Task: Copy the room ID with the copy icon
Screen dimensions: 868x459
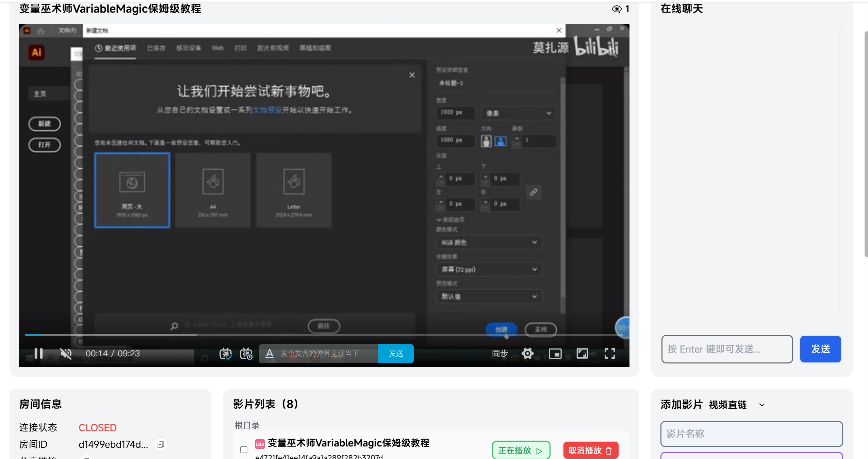Action: (160, 444)
